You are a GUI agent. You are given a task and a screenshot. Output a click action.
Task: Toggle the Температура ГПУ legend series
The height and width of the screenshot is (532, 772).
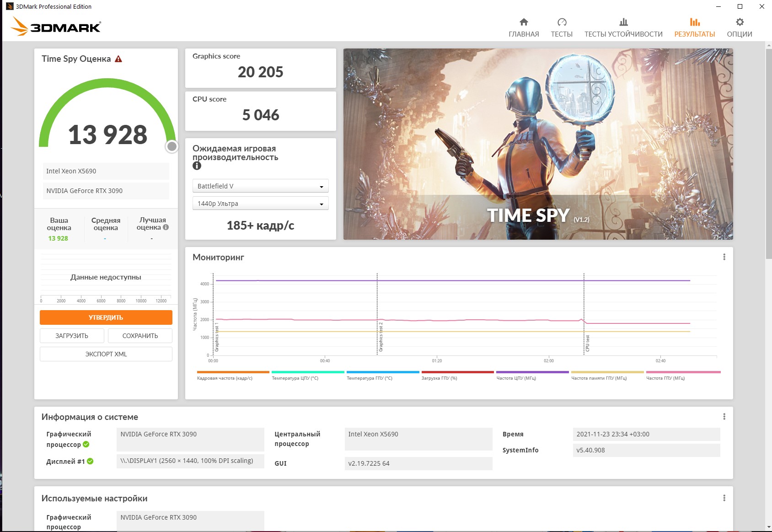[x=383, y=376]
